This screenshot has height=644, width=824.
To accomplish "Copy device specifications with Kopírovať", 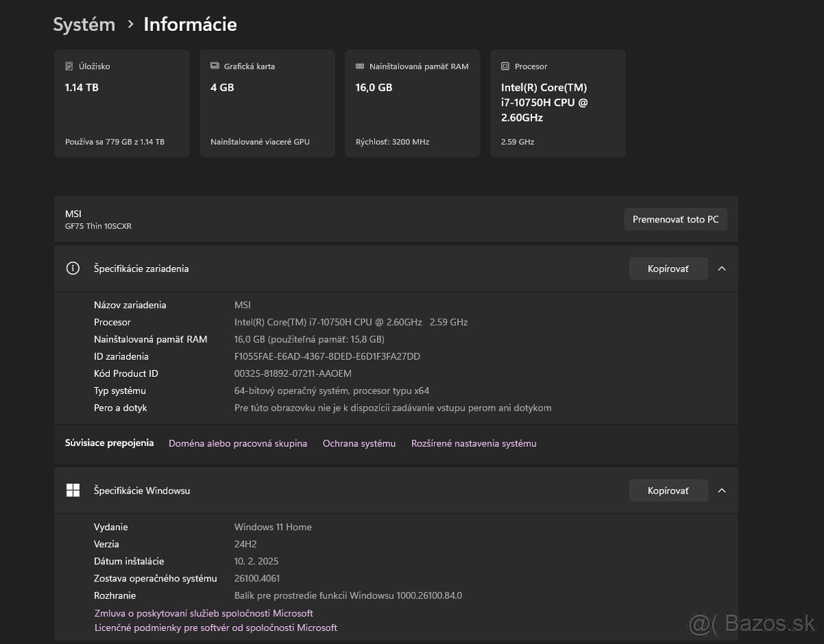I will click(x=668, y=268).
